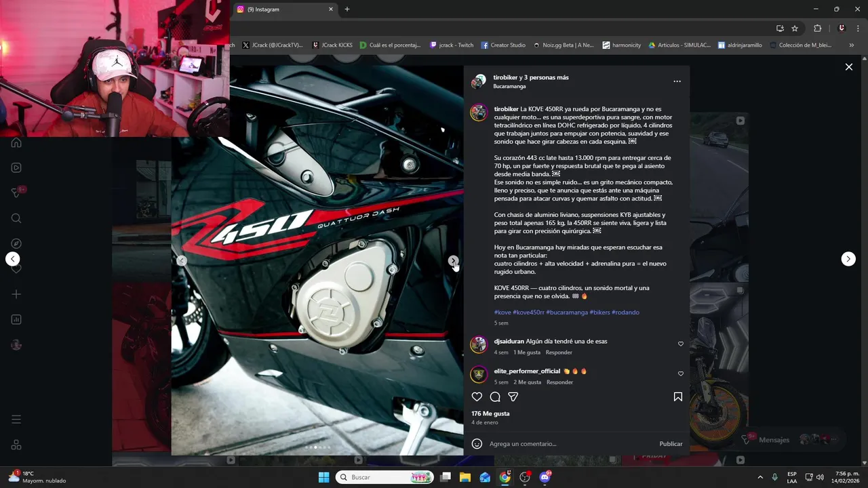Open #kove hashtag
The height and width of the screenshot is (488, 868).
click(x=502, y=312)
